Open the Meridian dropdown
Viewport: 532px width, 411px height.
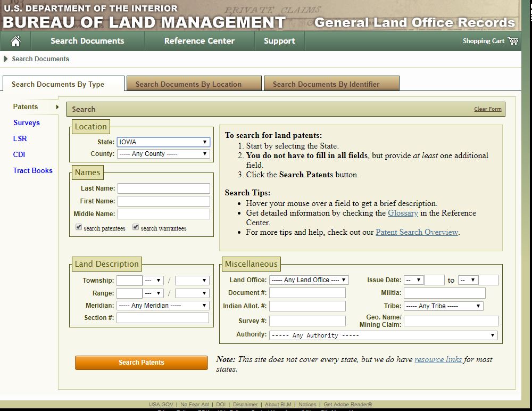(163, 306)
